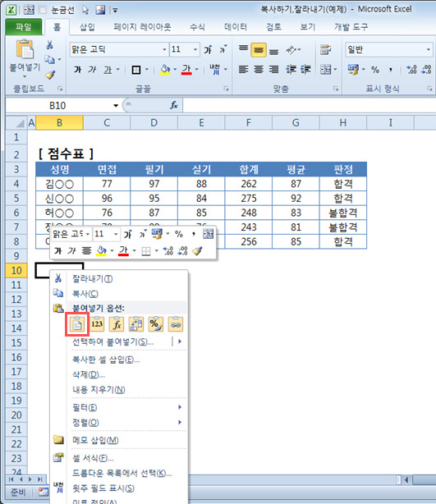Select Clear Contents (내용 지우기)
This screenshot has height=504, width=436.
(119, 390)
